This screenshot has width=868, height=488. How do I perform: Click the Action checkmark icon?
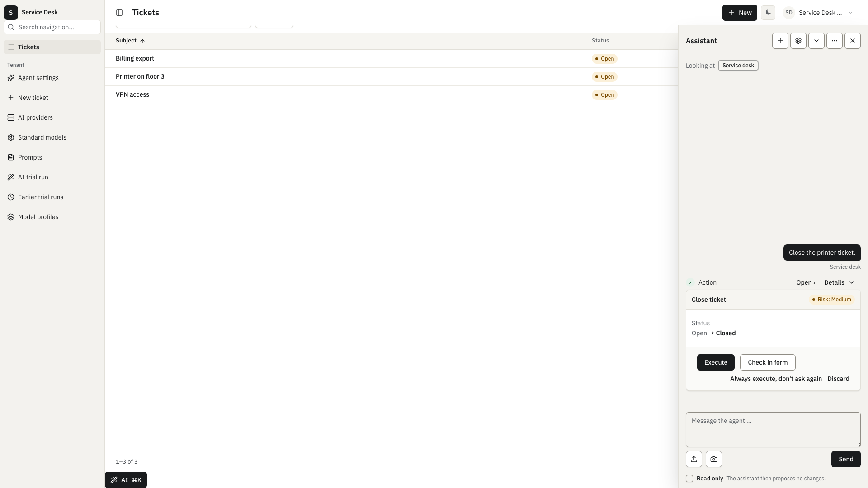click(690, 282)
